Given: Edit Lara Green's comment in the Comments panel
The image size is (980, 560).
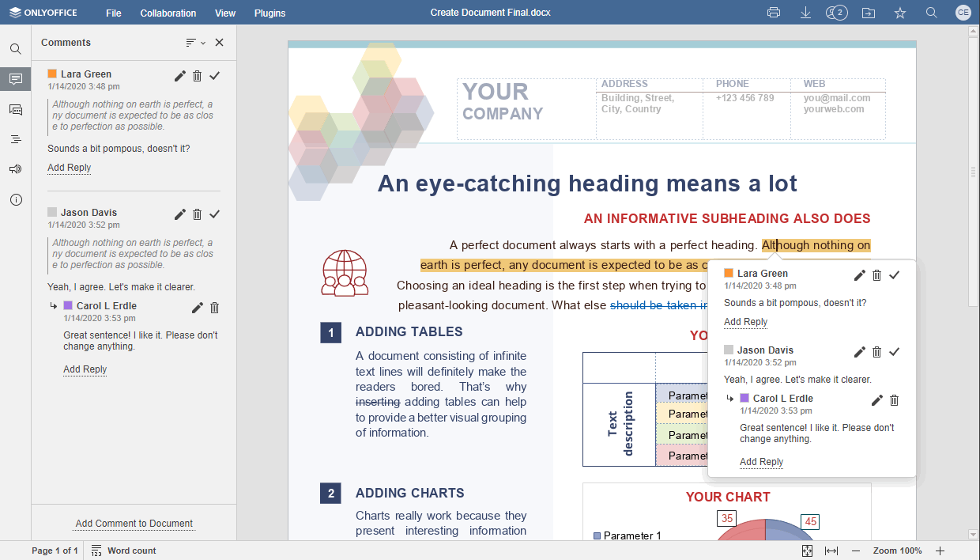Looking at the screenshot, I should point(180,75).
